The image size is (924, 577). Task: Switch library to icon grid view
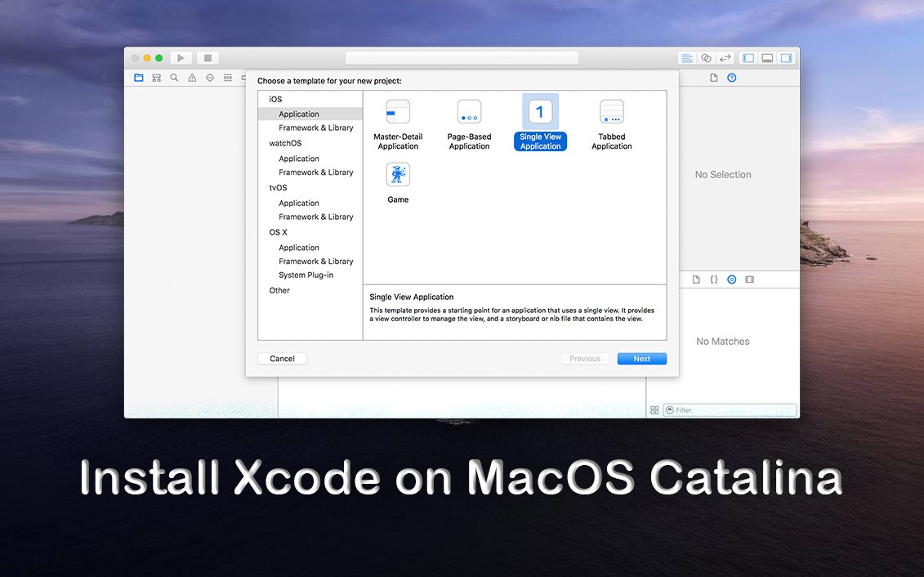tap(654, 410)
